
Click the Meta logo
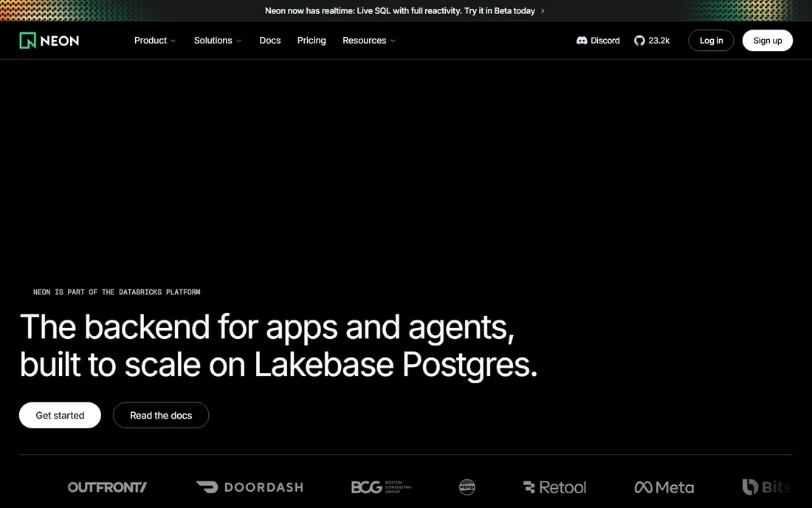tap(664, 487)
